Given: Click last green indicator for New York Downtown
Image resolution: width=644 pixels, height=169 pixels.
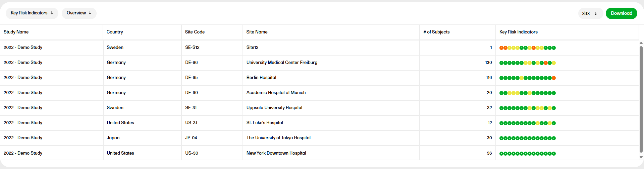Looking at the screenshot, I should (554, 154).
